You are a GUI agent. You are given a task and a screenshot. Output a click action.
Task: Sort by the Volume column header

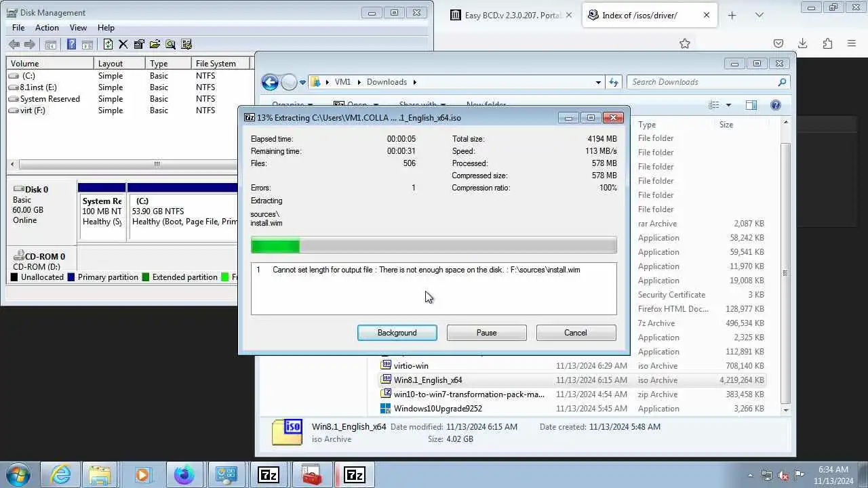click(50, 64)
